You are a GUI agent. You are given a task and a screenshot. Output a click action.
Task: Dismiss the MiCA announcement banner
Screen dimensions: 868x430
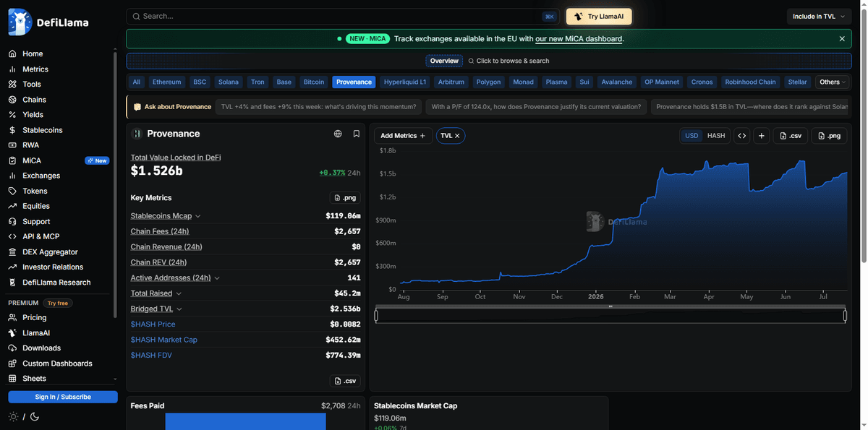[842, 39]
